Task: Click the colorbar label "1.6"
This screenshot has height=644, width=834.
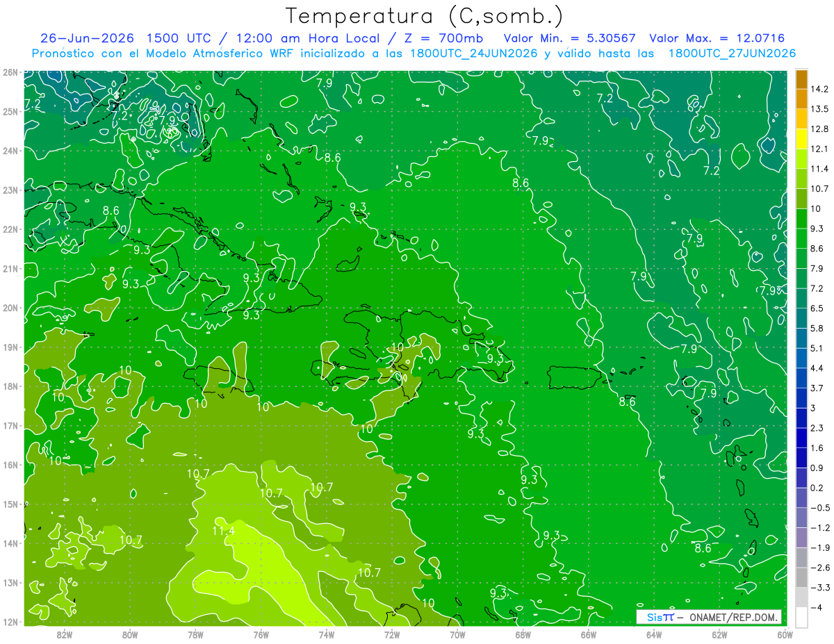Action: tap(817, 448)
